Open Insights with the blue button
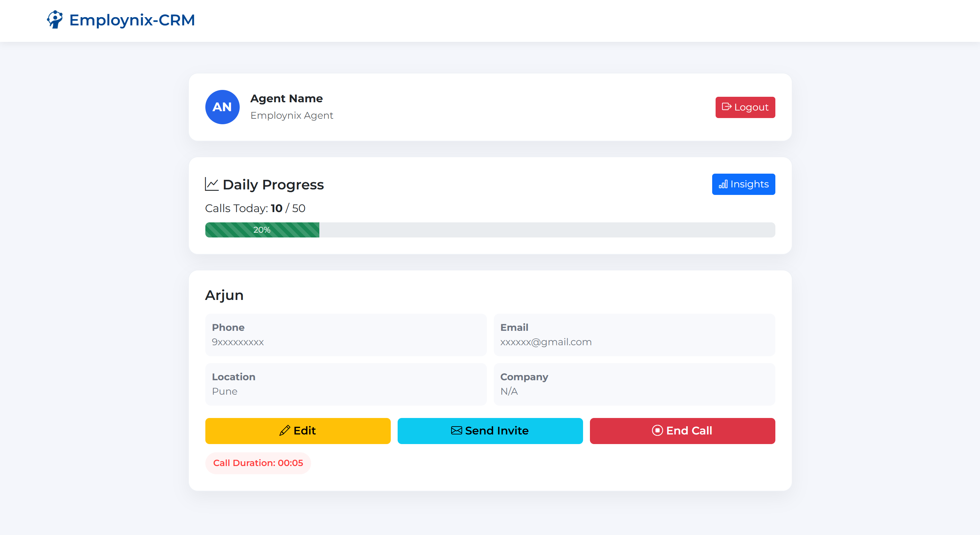 pos(743,184)
